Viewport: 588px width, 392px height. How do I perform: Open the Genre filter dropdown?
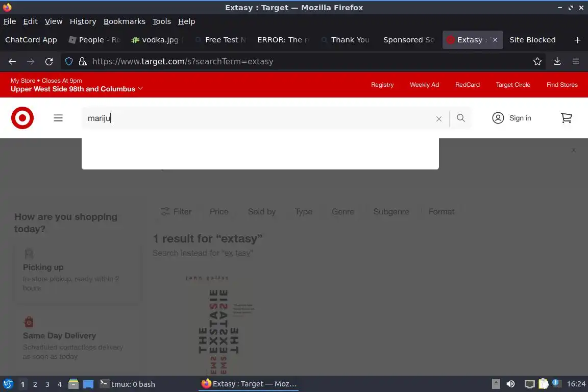(x=343, y=211)
